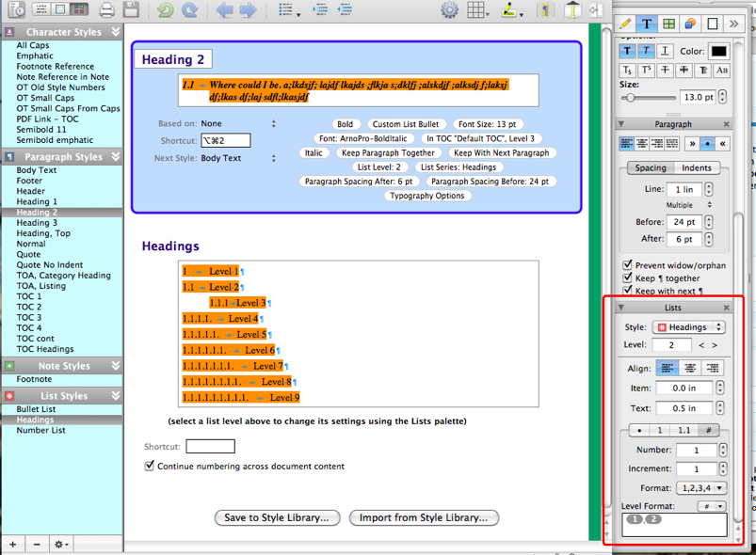Screen dimensions: 756x555
Task: Click the save floppy disk icon
Action: coord(131,10)
